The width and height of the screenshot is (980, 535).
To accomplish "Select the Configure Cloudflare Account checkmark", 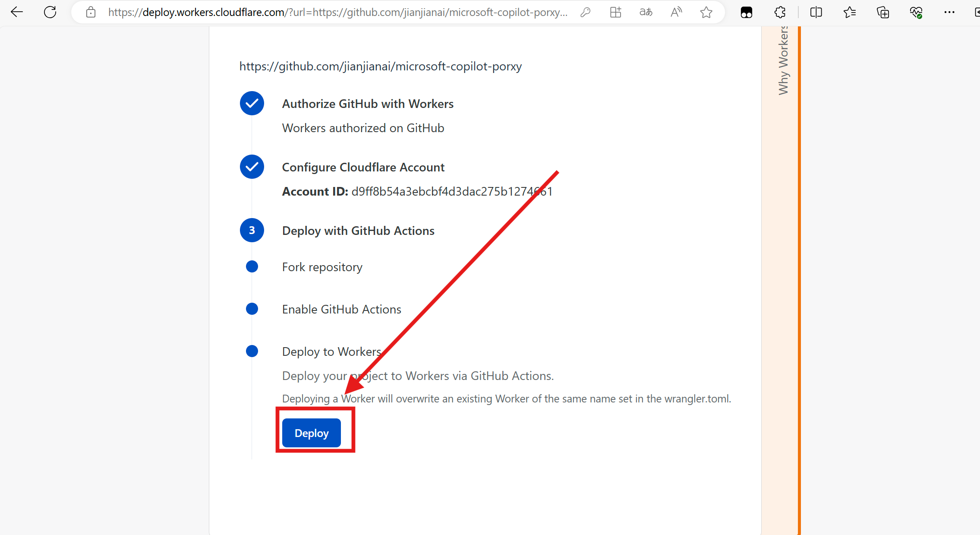I will (x=252, y=167).
